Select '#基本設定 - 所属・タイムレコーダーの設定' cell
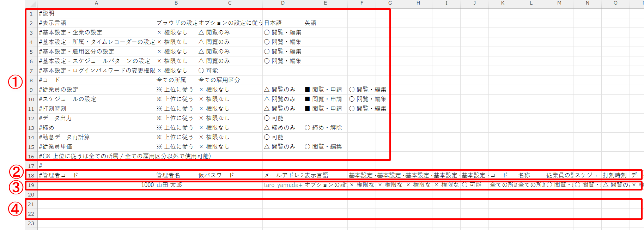Viewport: 644px width, 230px height. click(96, 42)
